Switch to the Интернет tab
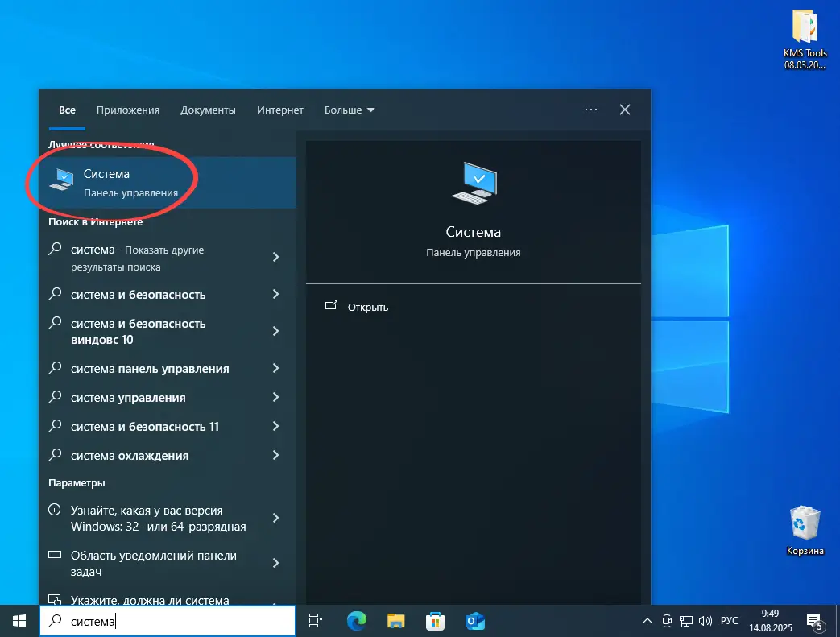This screenshot has height=637, width=840. click(279, 110)
